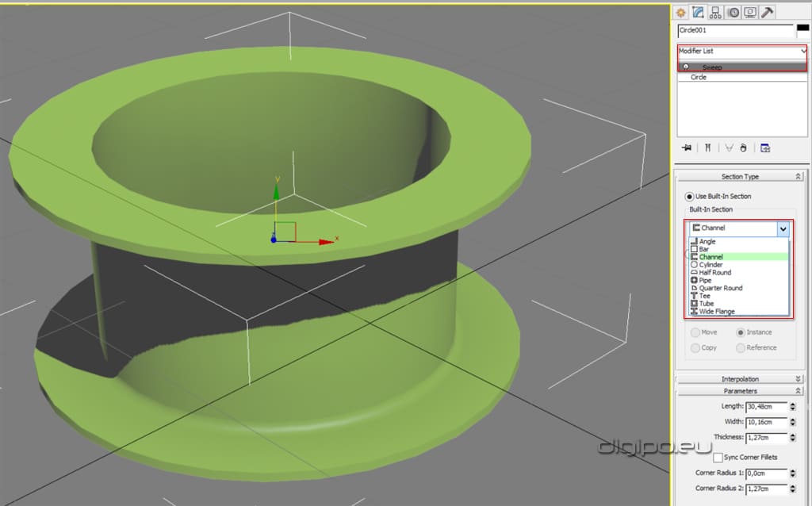The height and width of the screenshot is (506, 812).
Task: Click the Pin Stack icon
Action: pos(687,148)
